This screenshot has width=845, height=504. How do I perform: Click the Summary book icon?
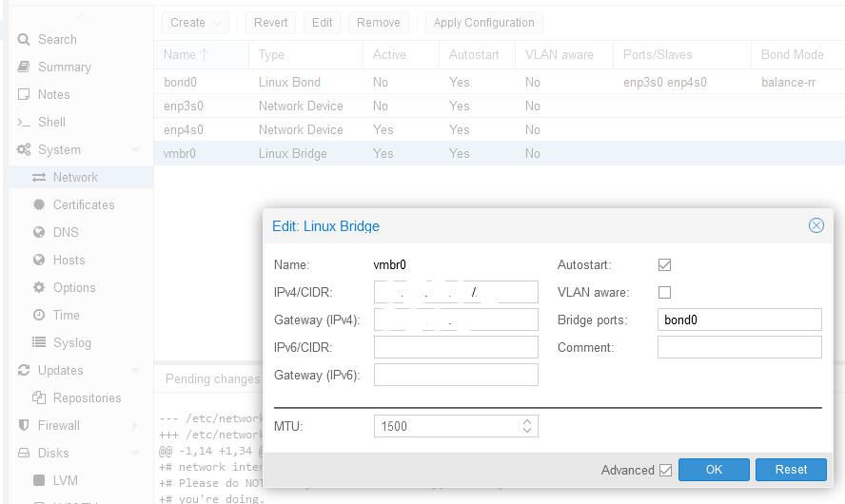click(24, 67)
